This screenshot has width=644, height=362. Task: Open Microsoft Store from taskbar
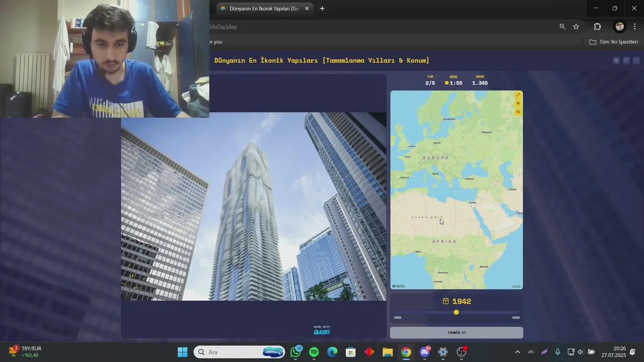(351, 352)
